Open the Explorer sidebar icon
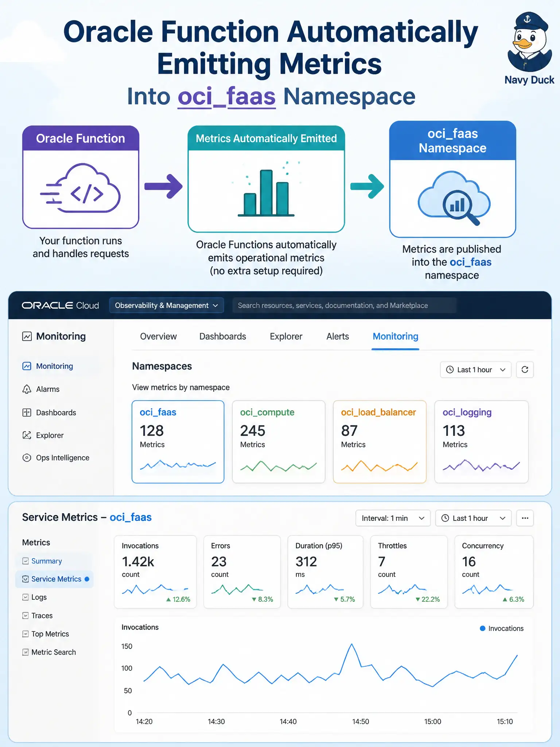This screenshot has width=560, height=747. pos(27,435)
